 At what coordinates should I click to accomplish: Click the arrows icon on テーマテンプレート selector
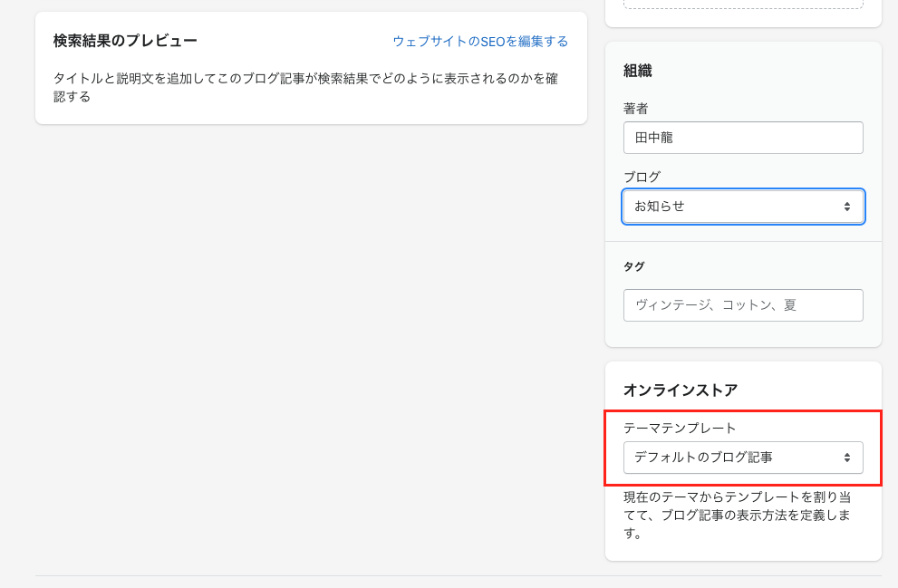846,458
